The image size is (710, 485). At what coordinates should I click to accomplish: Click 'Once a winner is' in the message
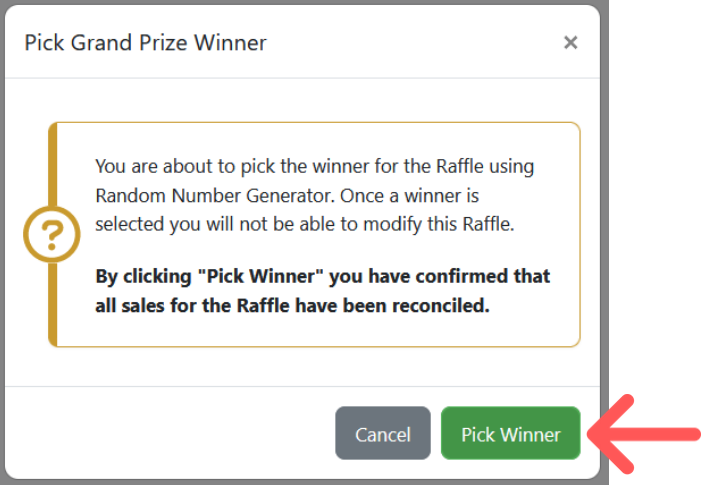point(409,196)
